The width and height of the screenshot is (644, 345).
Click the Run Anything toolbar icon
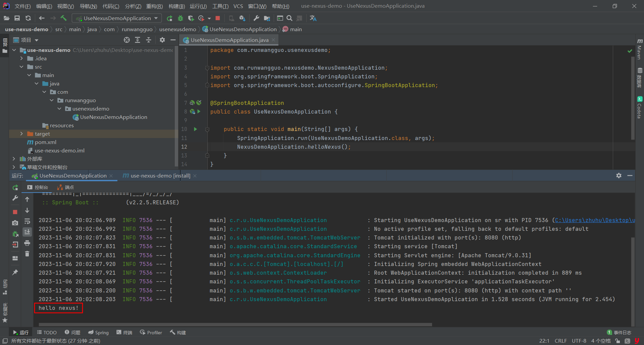[x=280, y=18]
